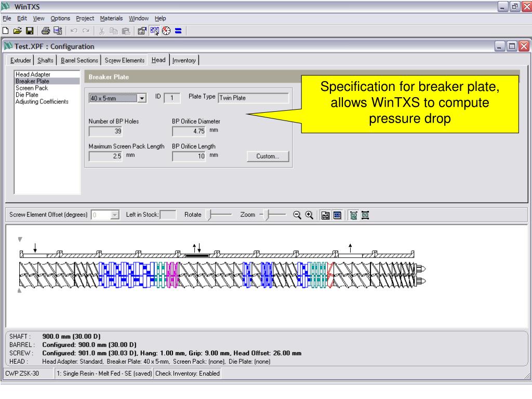Click 'Check Inventory: Enabled' in status bar
This screenshot has width=532, height=399.
click(188, 374)
